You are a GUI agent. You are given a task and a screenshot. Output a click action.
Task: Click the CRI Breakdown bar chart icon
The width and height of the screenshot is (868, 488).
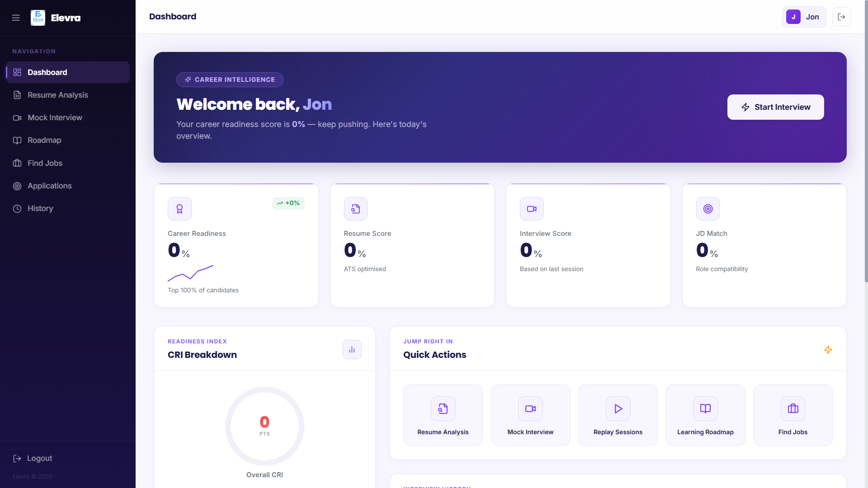click(352, 350)
